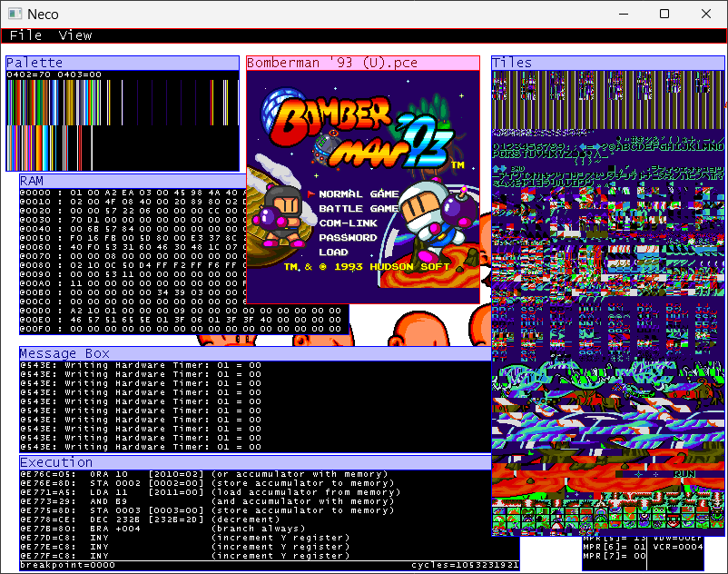
Task: Click RAM row @0060
Action: pos(133,247)
